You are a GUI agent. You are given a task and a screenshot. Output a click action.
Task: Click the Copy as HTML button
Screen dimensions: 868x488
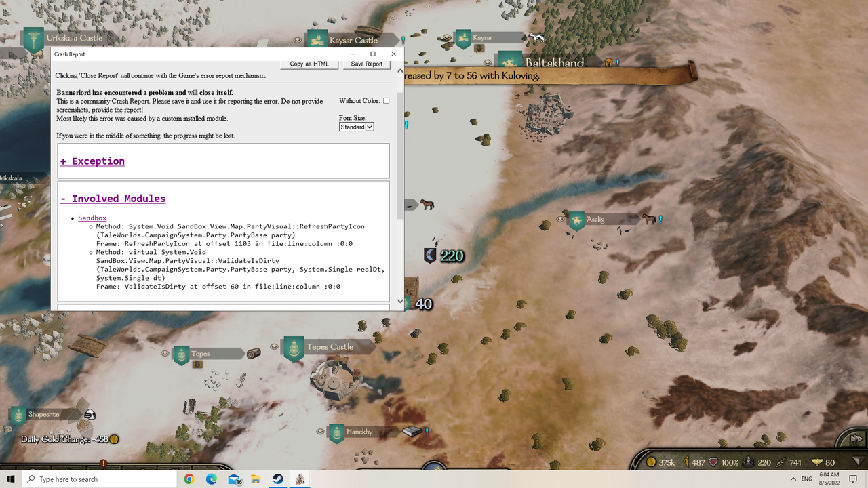(x=309, y=64)
